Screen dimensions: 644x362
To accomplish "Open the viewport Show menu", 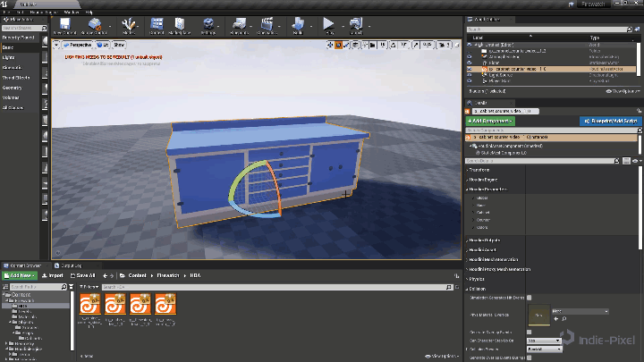I will [x=119, y=45].
